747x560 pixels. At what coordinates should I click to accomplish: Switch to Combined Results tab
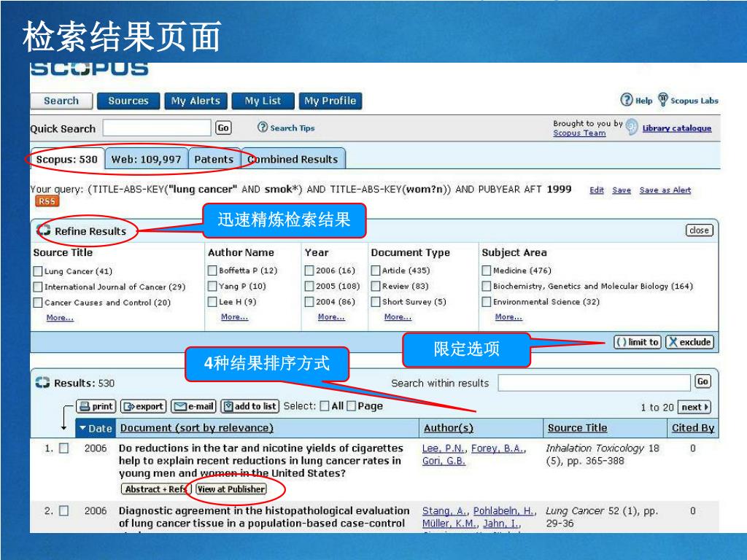293,159
